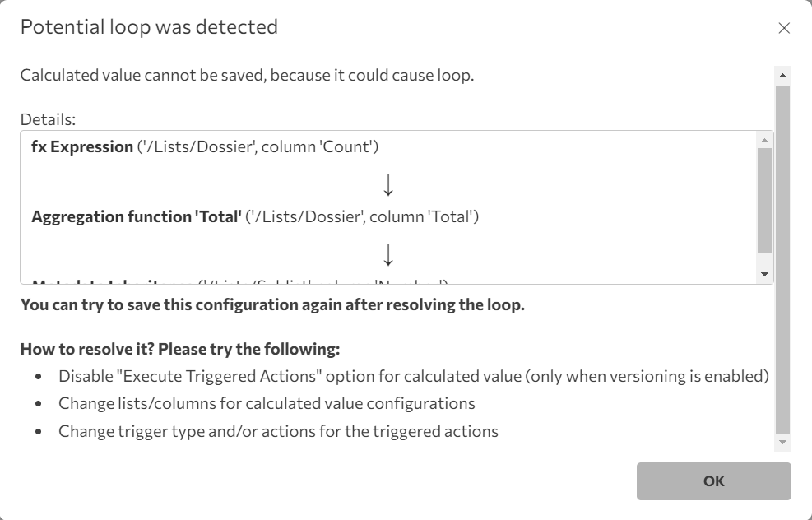Image resolution: width=812 pixels, height=520 pixels.
Task: Click the arrow below Aggregation function line
Action: click(389, 254)
